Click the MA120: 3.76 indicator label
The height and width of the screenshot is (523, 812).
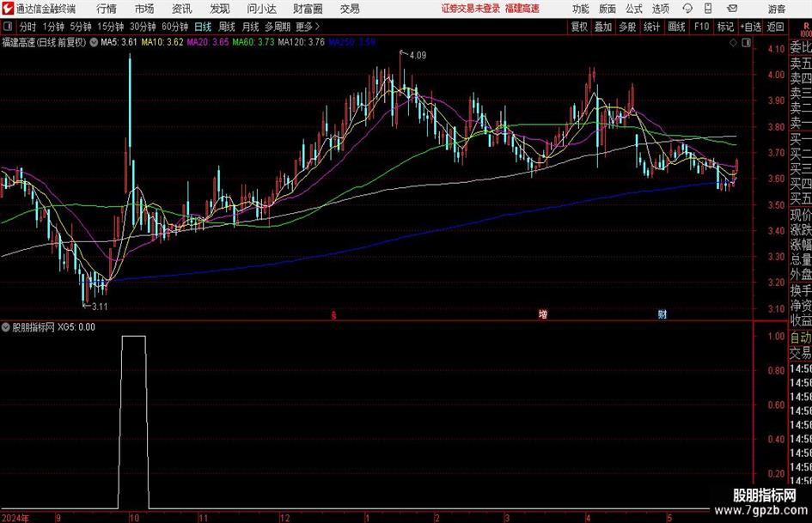pyautogui.click(x=302, y=42)
